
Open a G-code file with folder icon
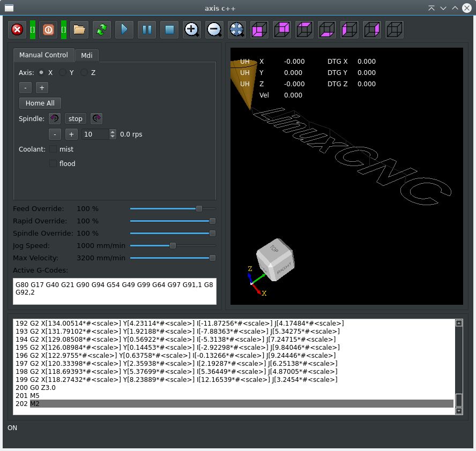(79, 29)
